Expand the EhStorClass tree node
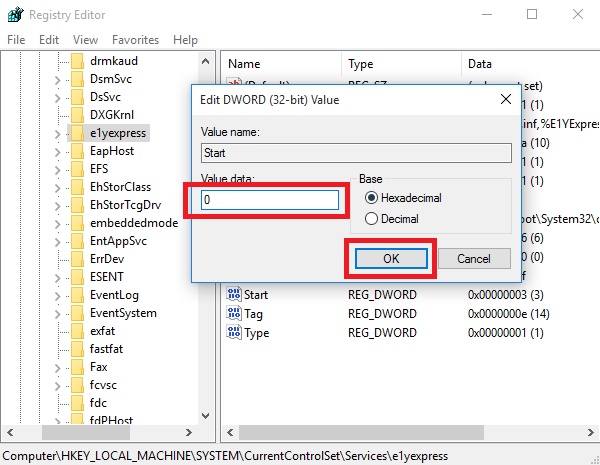600x465 pixels. [x=57, y=188]
